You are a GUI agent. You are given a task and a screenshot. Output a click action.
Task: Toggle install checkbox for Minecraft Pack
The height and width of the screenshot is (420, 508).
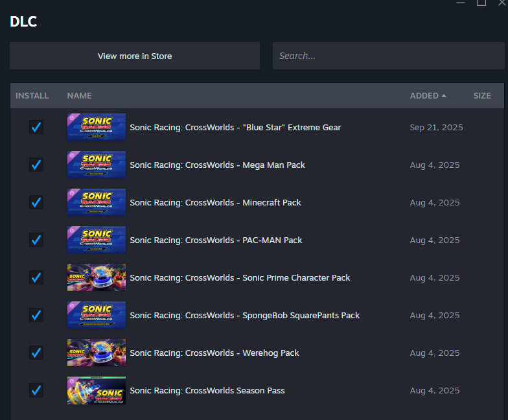(36, 202)
